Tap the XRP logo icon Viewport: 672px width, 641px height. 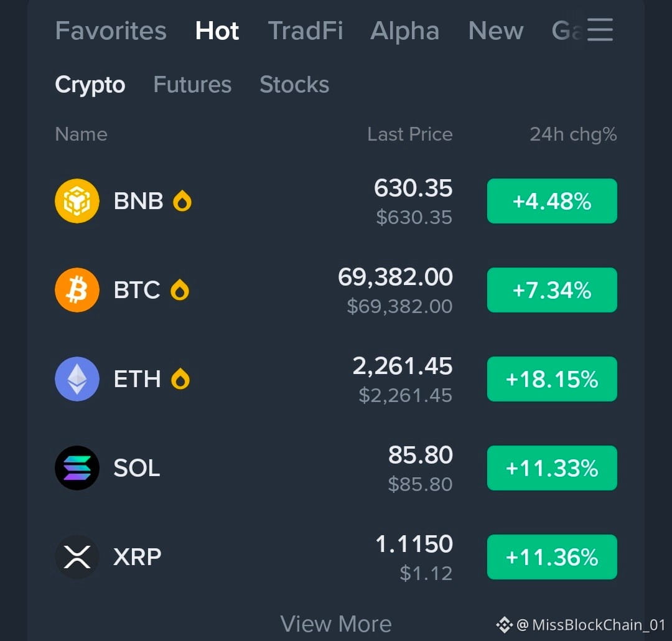pyautogui.click(x=77, y=557)
